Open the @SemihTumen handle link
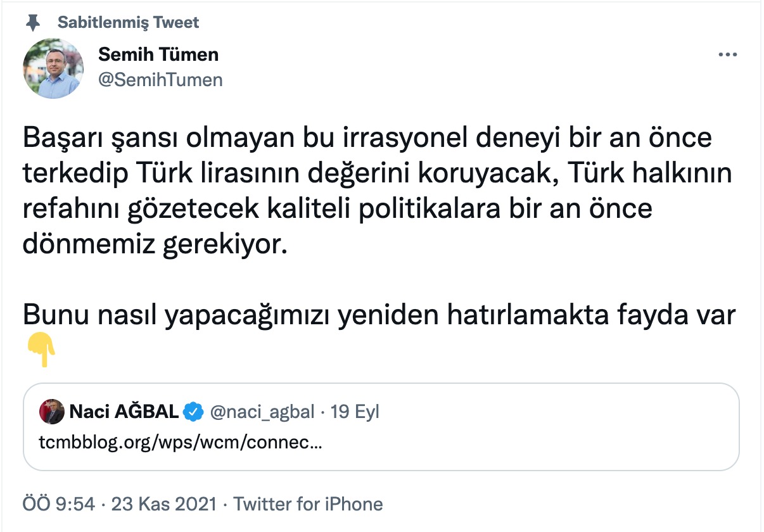The width and height of the screenshot is (764, 532). coord(160,80)
